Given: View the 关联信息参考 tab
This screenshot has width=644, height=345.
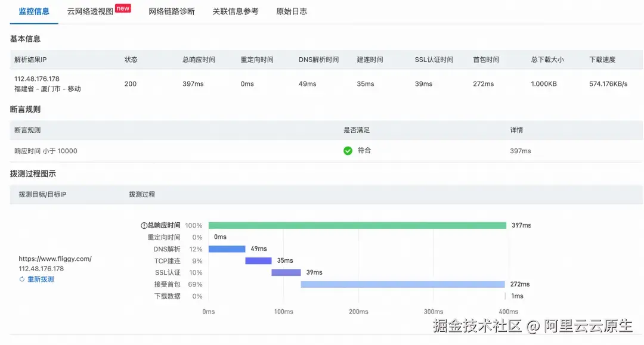Looking at the screenshot, I should (235, 10).
